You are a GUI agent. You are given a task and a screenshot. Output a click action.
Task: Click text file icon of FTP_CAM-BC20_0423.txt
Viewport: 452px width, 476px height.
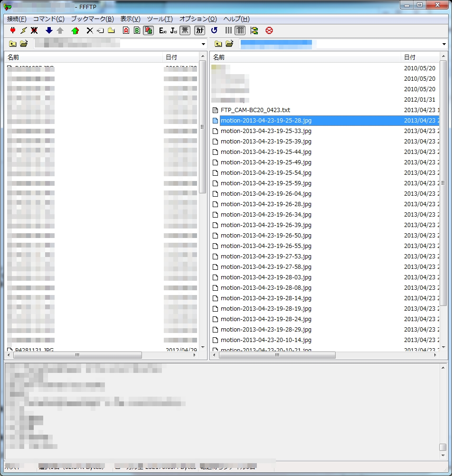point(216,110)
